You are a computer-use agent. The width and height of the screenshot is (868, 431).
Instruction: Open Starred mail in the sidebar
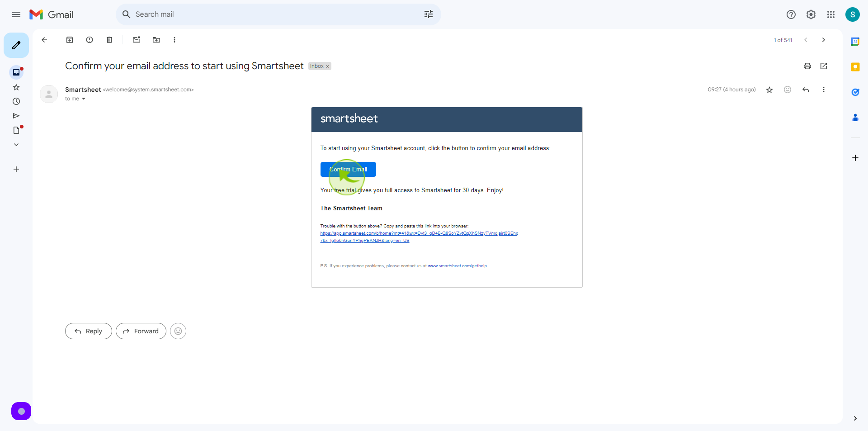click(x=16, y=87)
